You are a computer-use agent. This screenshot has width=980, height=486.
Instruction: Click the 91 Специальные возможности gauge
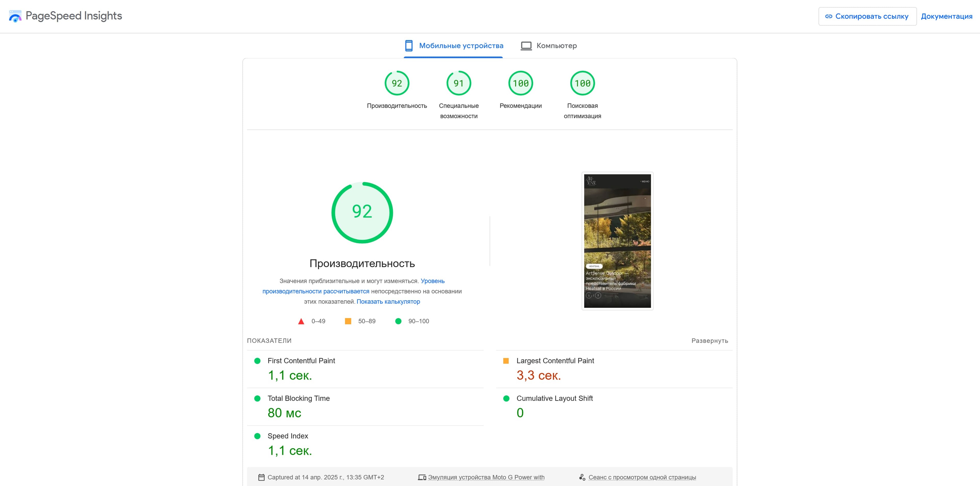tap(459, 83)
